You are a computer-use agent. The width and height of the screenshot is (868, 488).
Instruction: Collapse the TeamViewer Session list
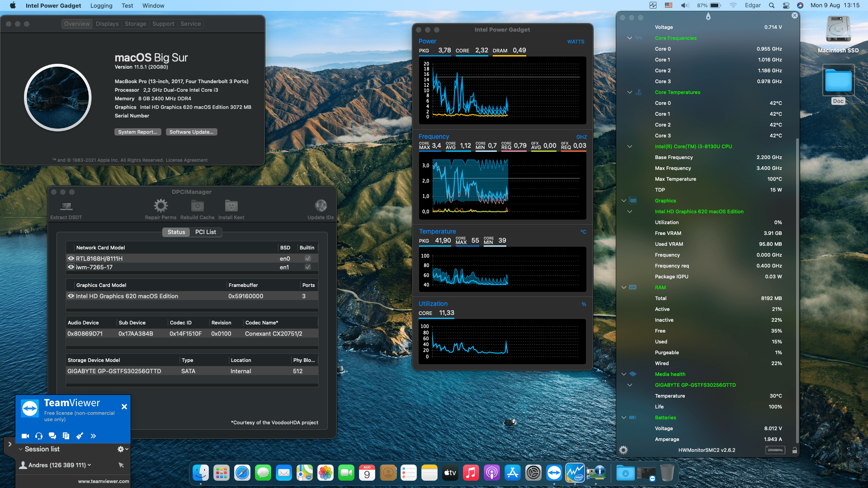coord(21,449)
